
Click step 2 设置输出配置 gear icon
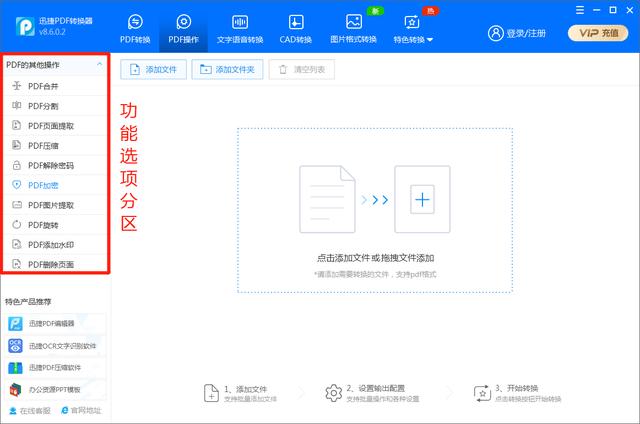pyautogui.click(x=333, y=393)
